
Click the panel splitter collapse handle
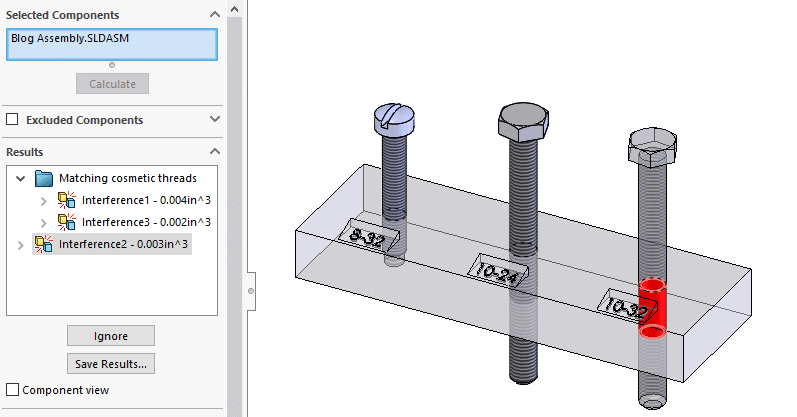coord(251,291)
